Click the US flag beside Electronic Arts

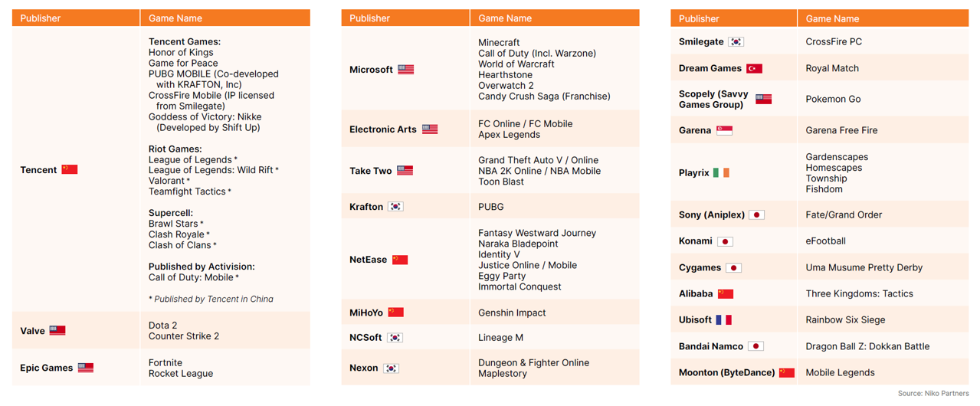coord(430,129)
